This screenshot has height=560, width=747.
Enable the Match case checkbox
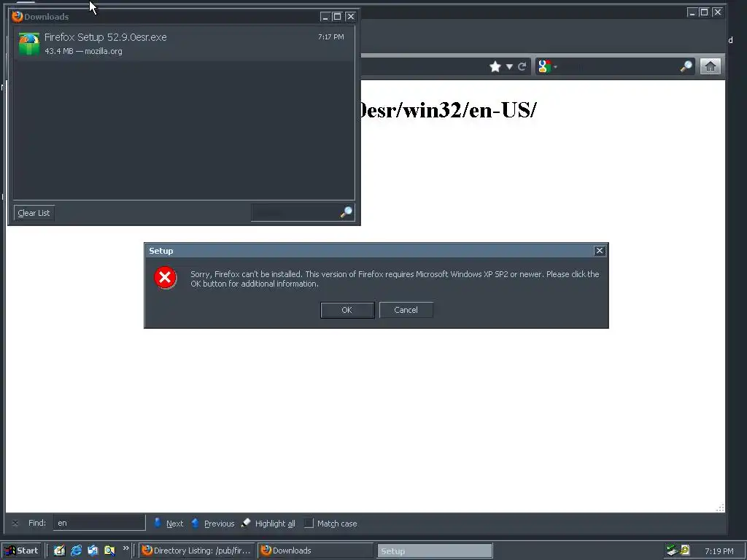309,523
